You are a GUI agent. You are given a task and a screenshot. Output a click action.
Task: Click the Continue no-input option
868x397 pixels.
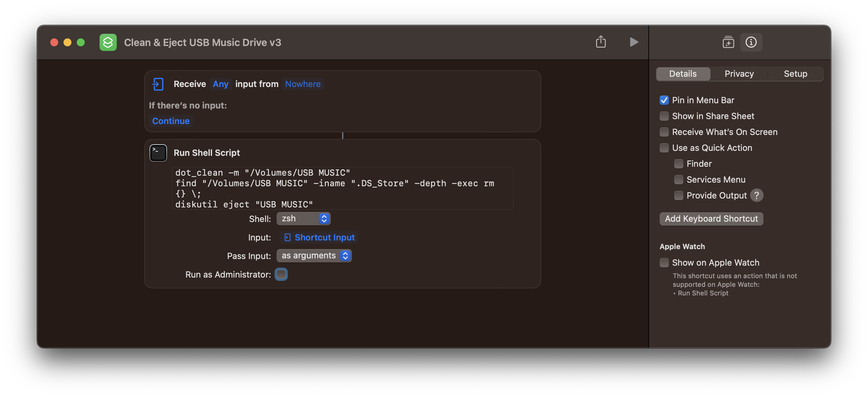pyautogui.click(x=171, y=121)
